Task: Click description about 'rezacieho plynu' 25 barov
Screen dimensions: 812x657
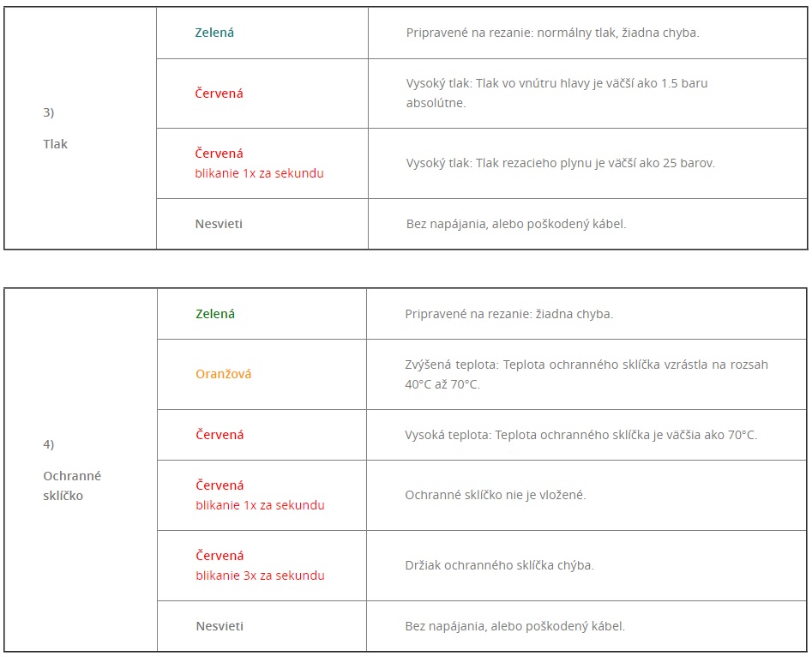Action: (560, 163)
